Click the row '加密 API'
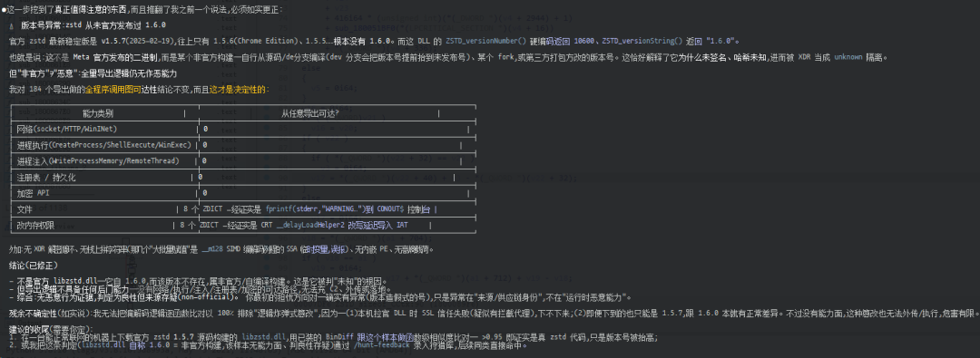 [244, 194]
